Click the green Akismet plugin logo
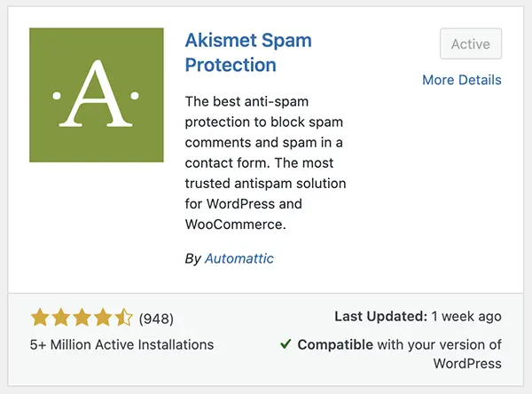Image resolution: width=532 pixels, height=394 pixels. [x=97, y=95]
